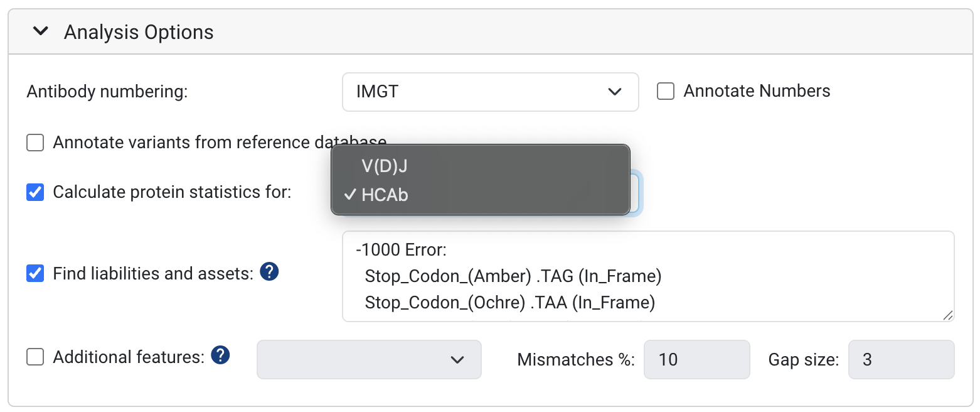Click the Stop_Codon_(Amber) line in text area
The width and height of the screenshot is (980, 412).
click(x=513, y=276)
